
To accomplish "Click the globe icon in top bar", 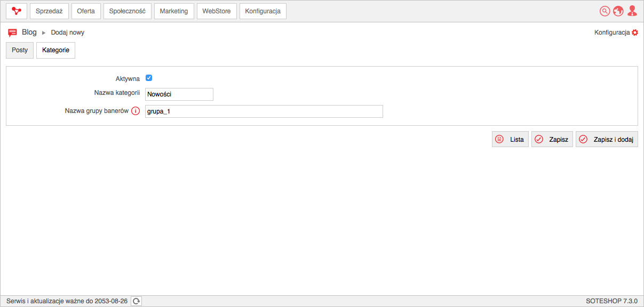I will pos(618,11).
